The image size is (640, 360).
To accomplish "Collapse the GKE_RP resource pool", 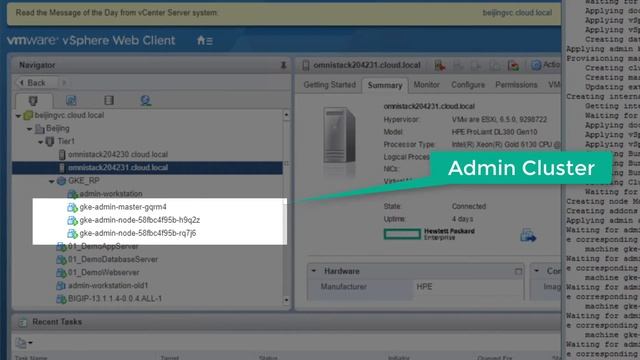I will [51, 181].
